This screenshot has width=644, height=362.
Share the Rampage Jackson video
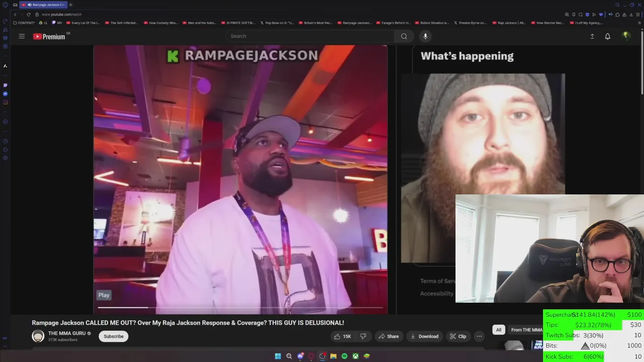click(388, 336)
